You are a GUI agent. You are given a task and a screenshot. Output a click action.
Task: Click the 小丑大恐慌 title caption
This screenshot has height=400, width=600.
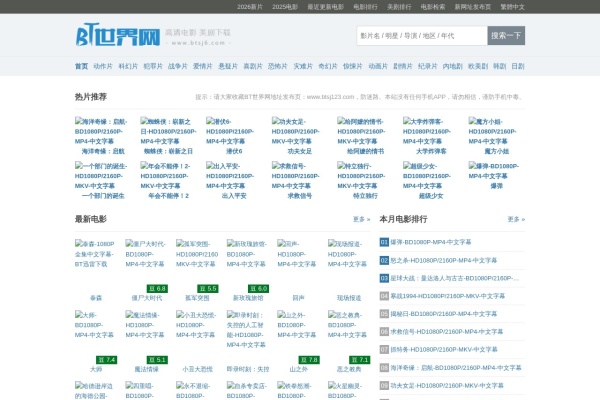tap(197, 369)
